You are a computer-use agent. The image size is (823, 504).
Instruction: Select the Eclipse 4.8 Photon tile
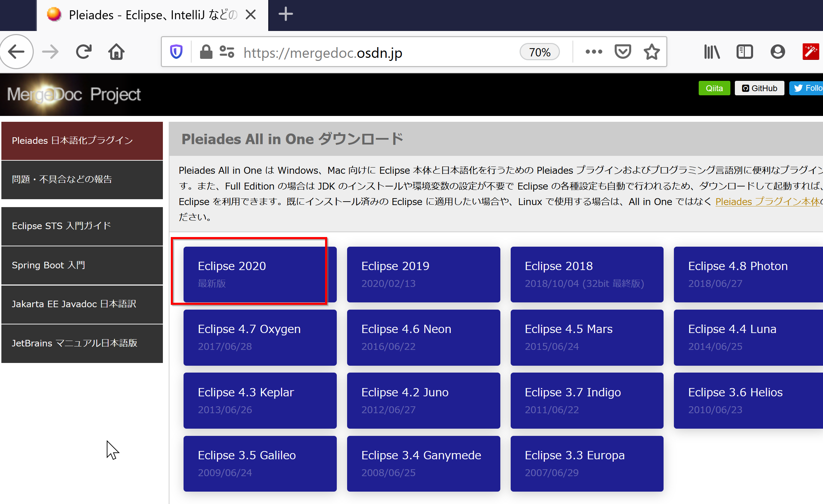(x=748, y=274)
